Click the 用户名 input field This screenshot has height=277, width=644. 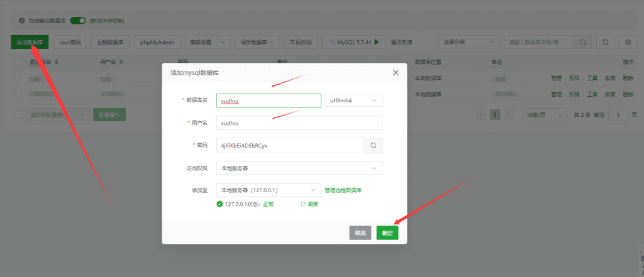299,122
